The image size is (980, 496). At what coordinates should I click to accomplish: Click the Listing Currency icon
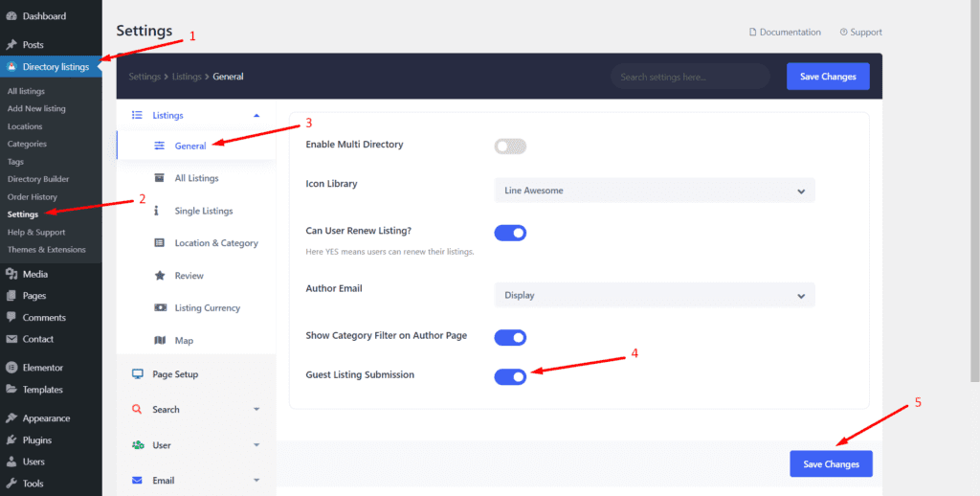[x=160, y=308]
